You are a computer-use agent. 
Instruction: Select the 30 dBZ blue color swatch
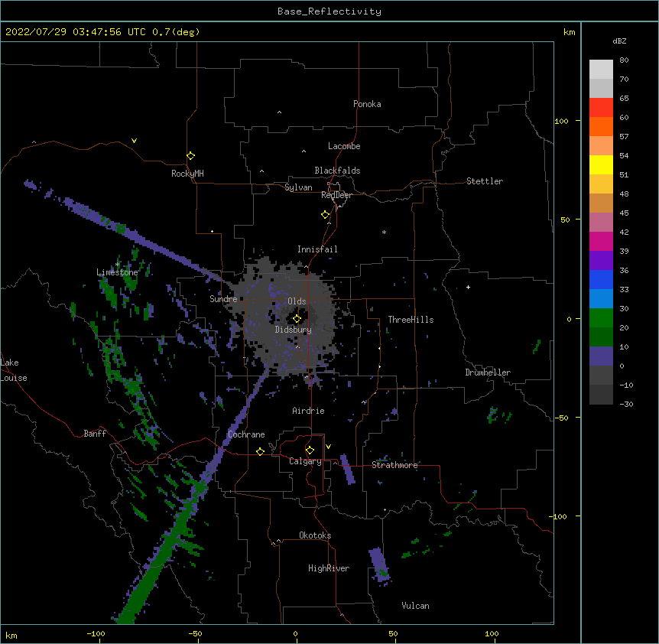(x=601, y=298)
